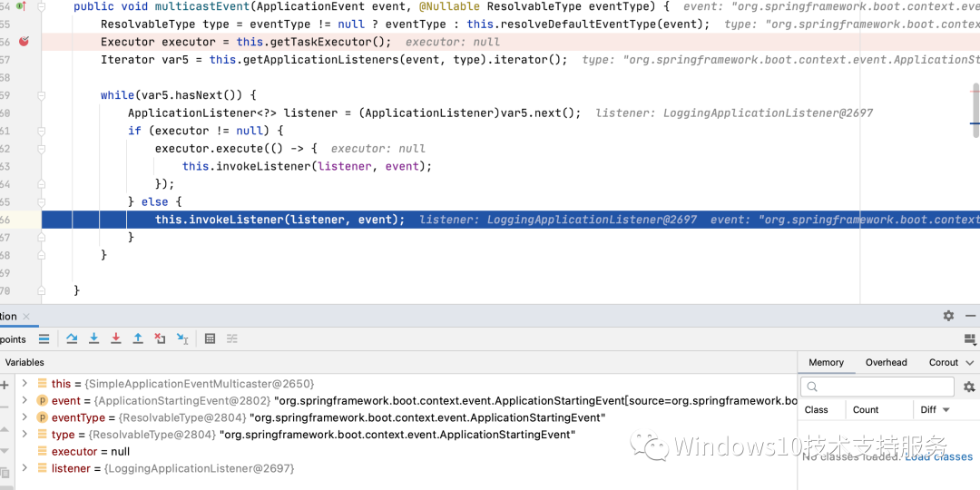Screen dimensions: 980x490
Task: Expand the 'this' variable node
Action: pos(24,383)
